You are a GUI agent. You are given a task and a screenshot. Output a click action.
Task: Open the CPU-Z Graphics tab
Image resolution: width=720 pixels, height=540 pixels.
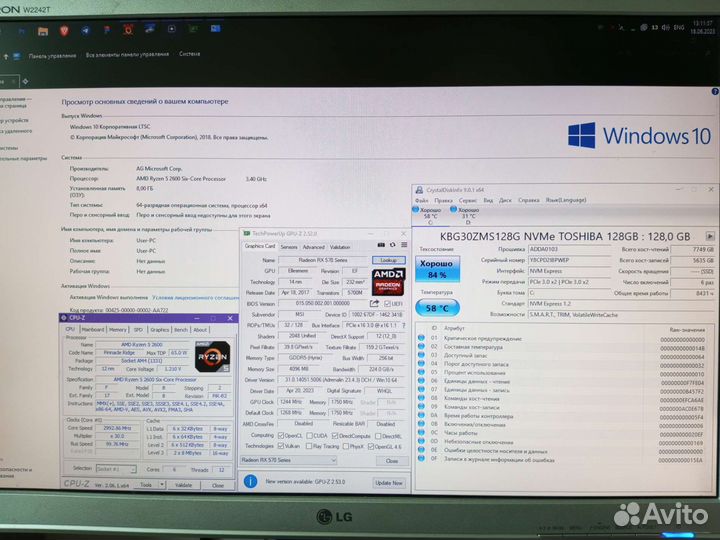[x=159, y=330]
